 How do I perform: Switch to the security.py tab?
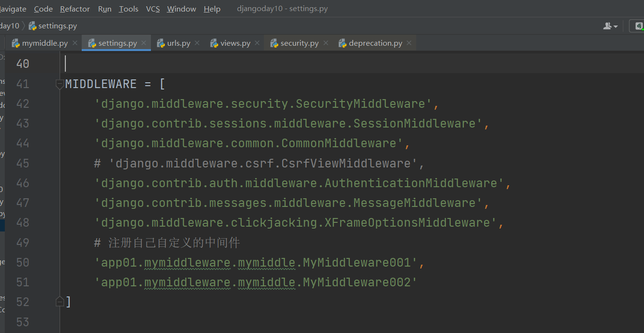[299, 43]
